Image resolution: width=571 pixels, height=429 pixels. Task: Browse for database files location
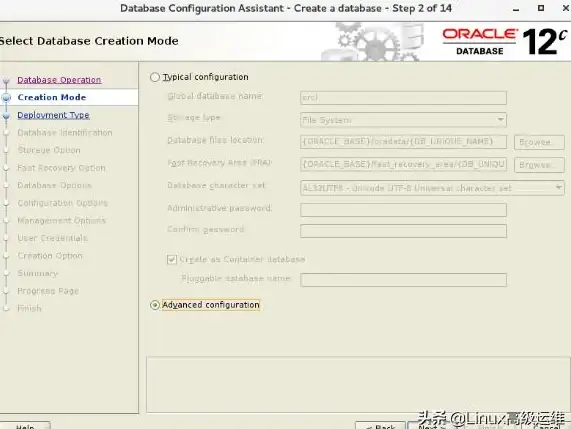(539, 142)
